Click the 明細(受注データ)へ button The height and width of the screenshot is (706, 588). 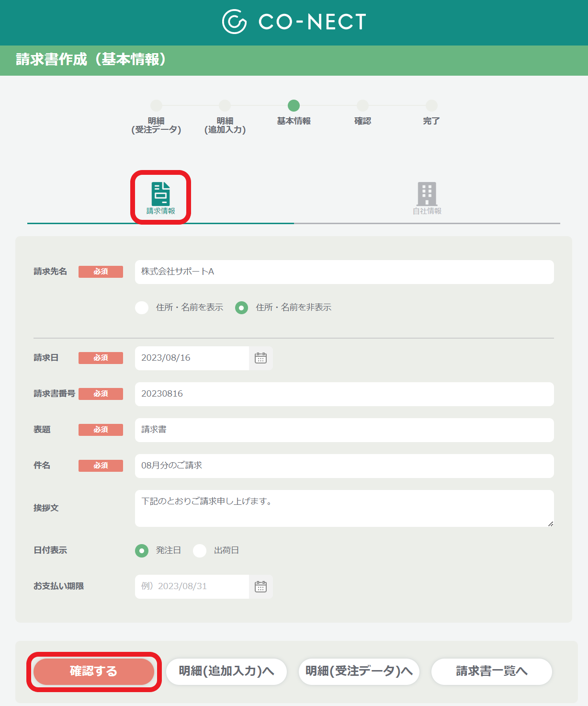click(x=359, y=672)
